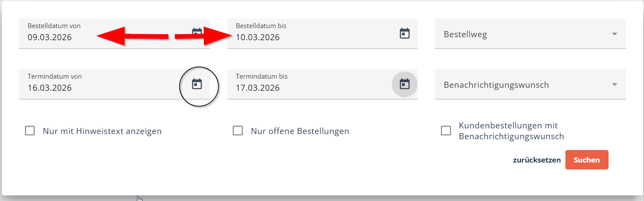Check Kundenbestellungen mit Benachrichtigungswunsch box
Screen dimensions: 644x201
[x=446, y=131]
